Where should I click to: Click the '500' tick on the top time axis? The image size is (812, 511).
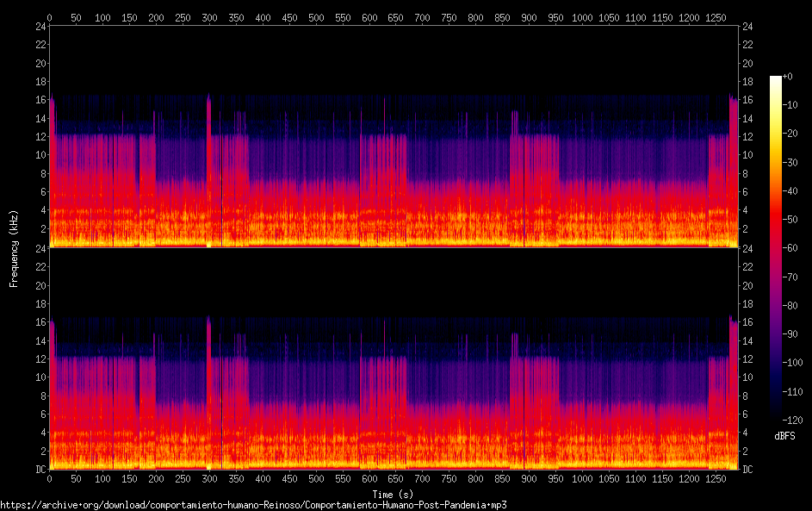point(316,17)
